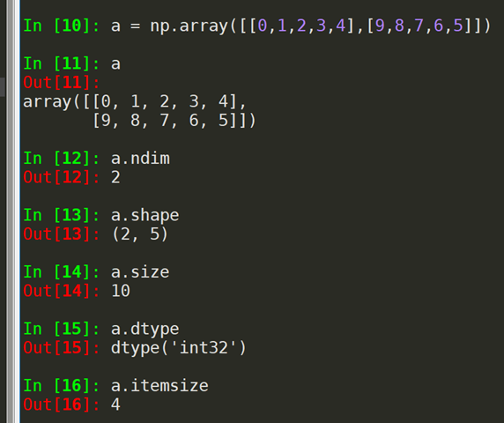Click the Out[16] result value 4

pyautogui.click(x=115, y=404)
